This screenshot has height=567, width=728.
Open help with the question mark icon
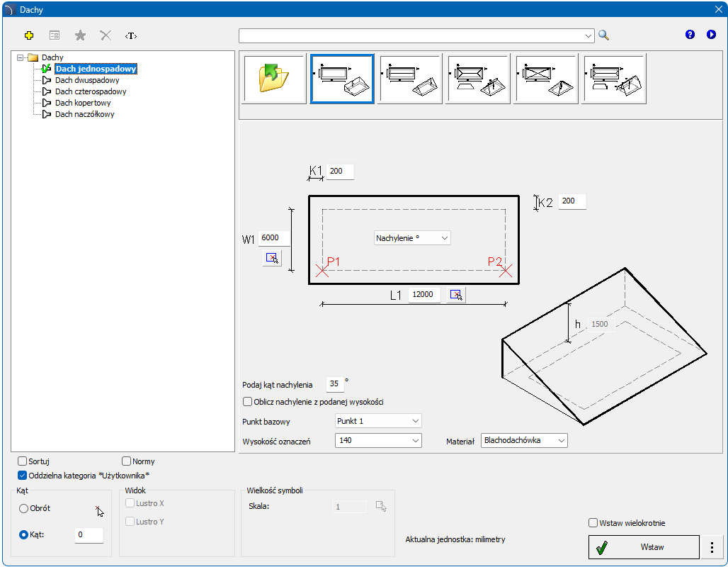click(690, 35)
